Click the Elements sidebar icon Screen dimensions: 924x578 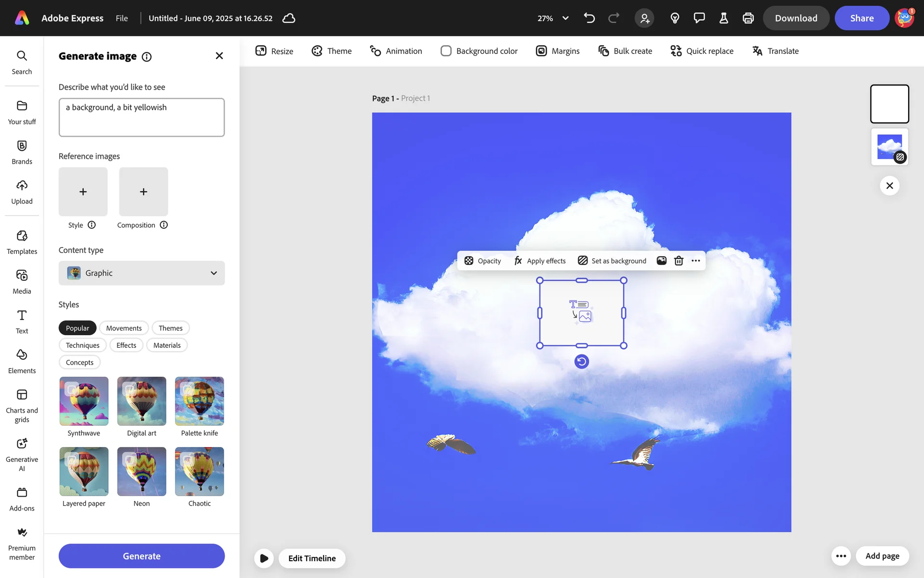coord(22,361)
